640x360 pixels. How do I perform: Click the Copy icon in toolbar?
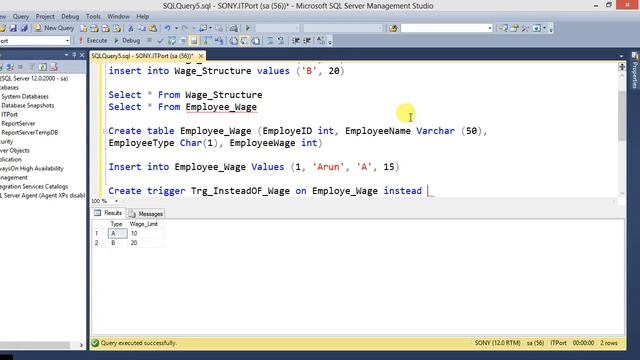click(142, 28)
